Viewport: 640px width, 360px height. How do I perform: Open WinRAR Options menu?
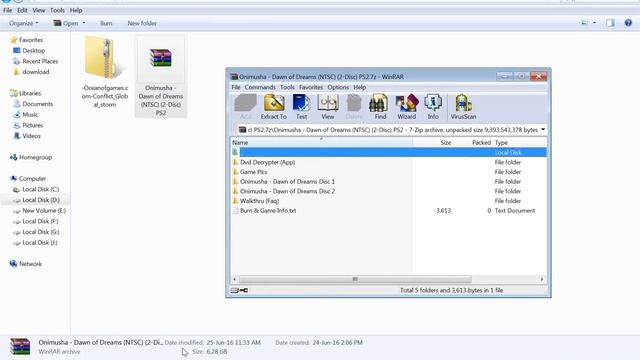tap(338, 87)
